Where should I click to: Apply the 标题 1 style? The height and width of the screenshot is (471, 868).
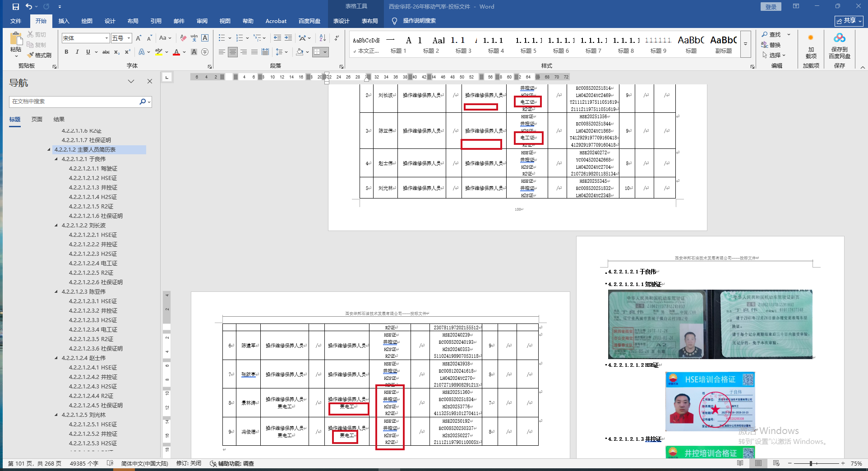click(x=398, y=44)
